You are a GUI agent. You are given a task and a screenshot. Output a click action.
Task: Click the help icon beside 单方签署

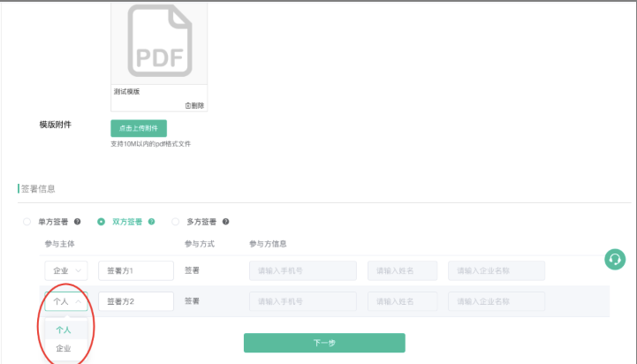(x=78, y=222)
